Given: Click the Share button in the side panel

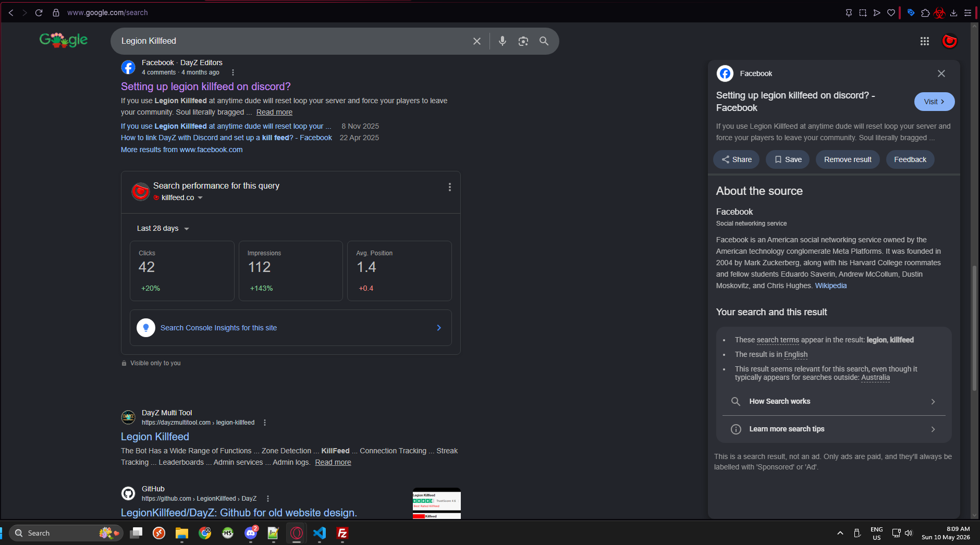Looking at the screenshot, I should pos(736,159).
